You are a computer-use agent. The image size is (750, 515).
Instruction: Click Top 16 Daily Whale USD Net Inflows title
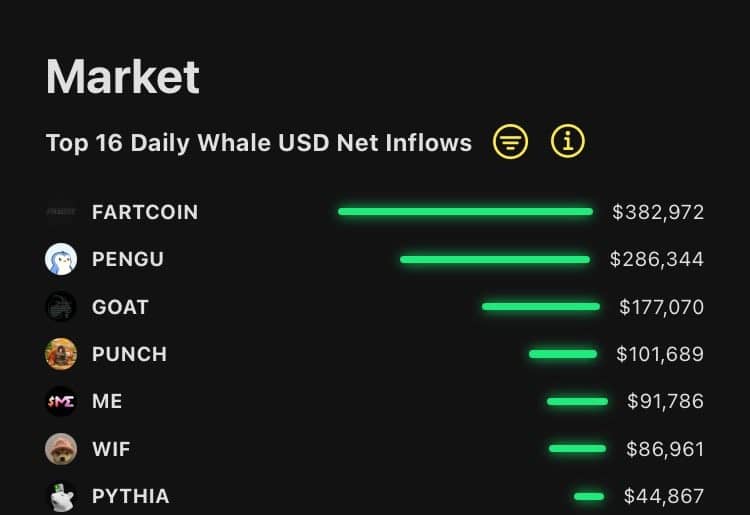(259, 142)
